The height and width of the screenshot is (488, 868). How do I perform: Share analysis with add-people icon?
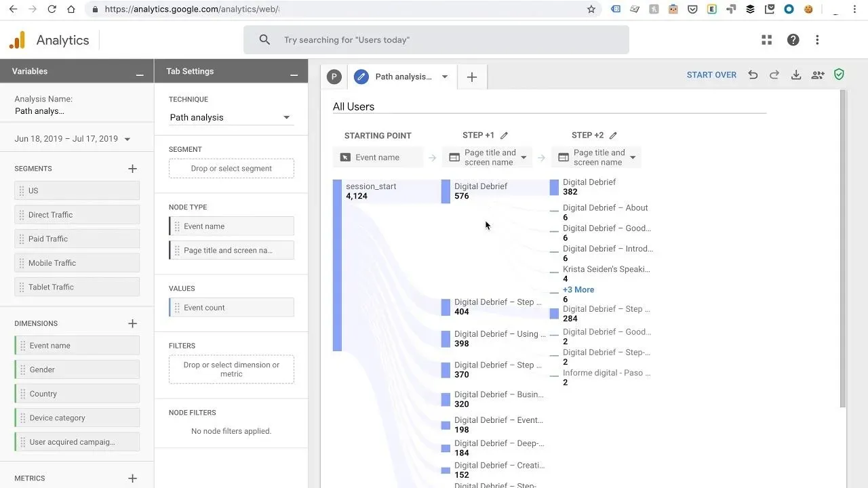(x=818, y=75)
